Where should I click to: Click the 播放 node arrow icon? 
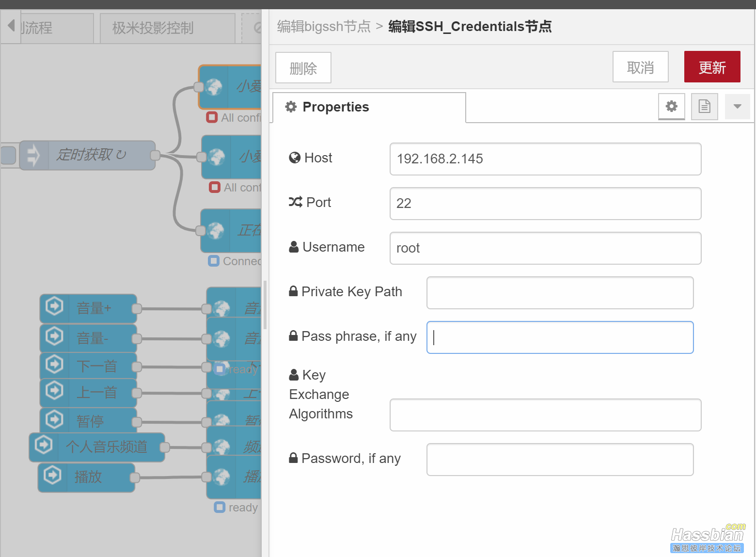click(52, 475)
